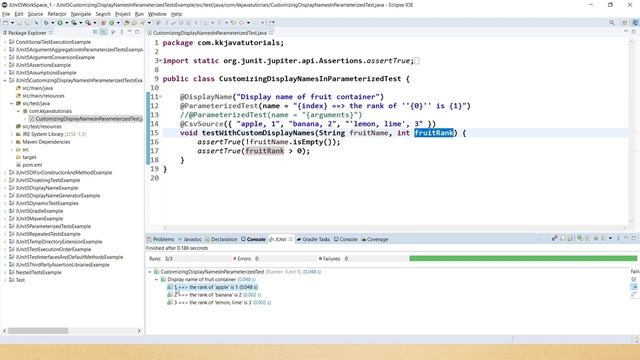Open the Debug button dropdown arrow

(53, 23)
